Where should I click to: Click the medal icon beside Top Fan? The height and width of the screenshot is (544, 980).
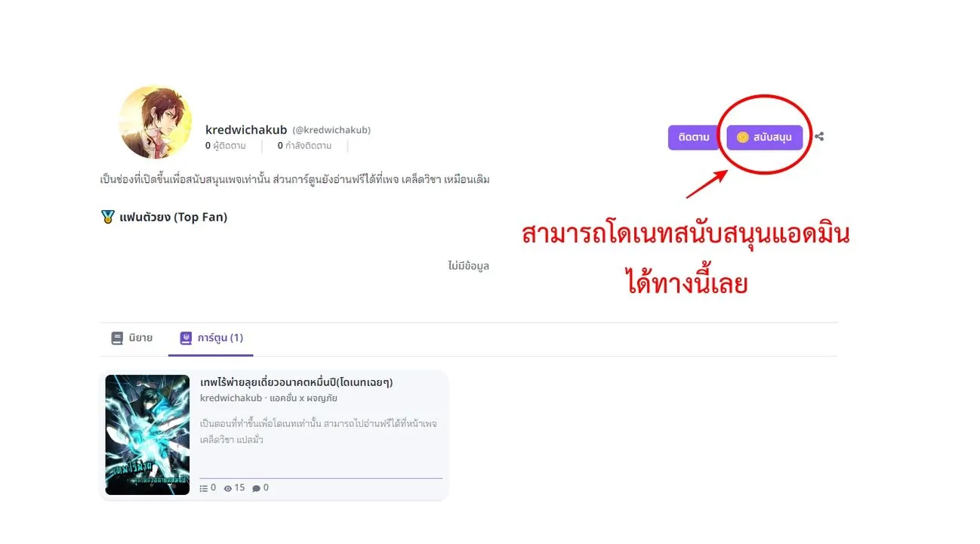tap(107, 218)
